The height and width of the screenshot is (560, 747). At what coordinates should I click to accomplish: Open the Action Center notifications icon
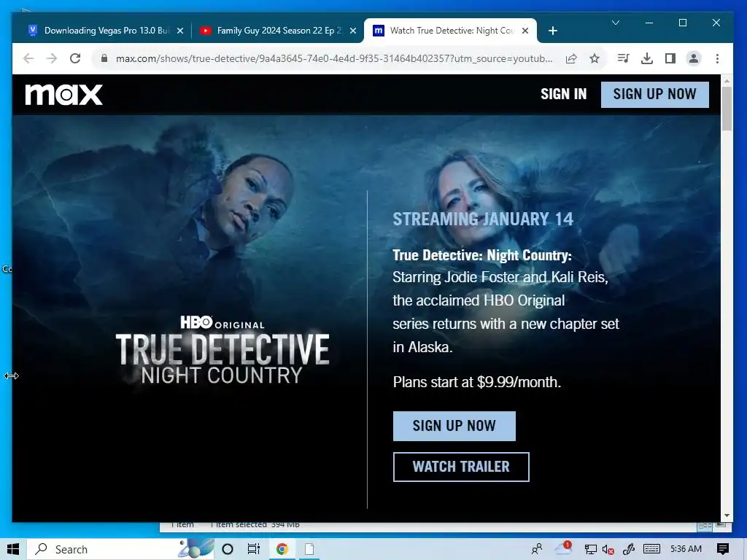(723, 550)
